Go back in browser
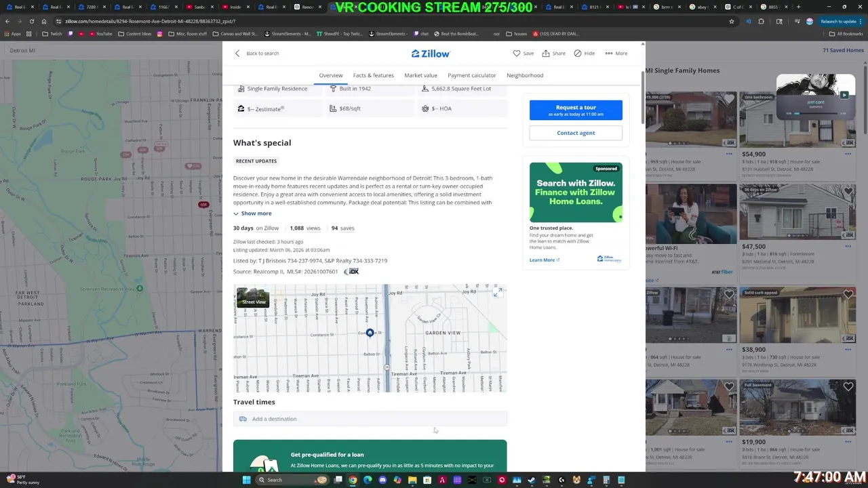This screenshot has height=488, width=868. pos(7,21)
